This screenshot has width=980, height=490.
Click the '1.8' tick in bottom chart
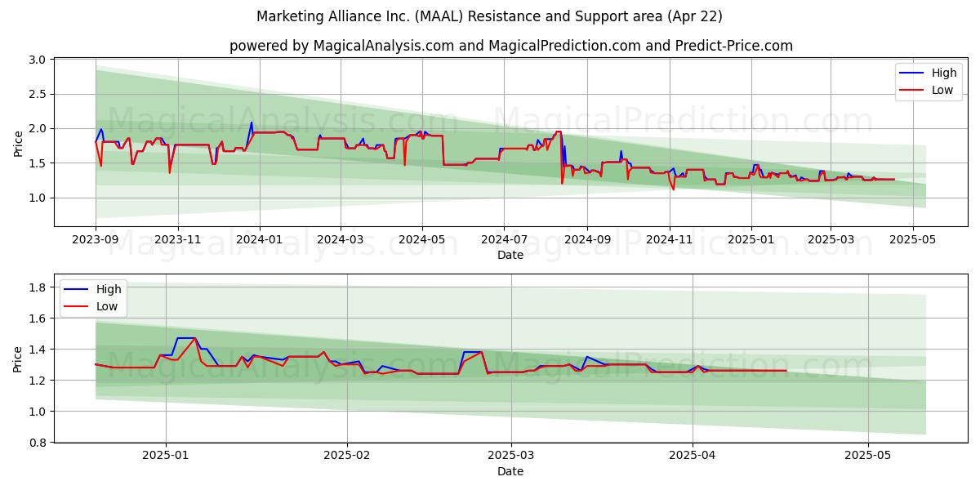click(37, 287)
